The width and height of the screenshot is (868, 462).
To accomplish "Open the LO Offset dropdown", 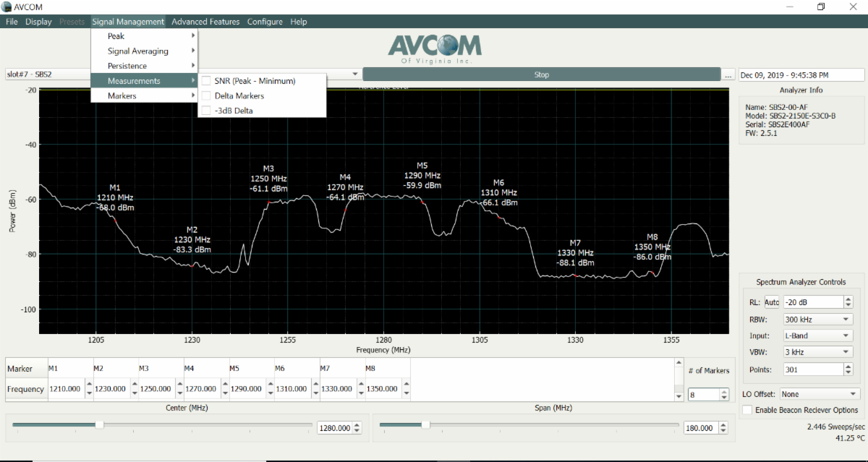I will (820, 394).
